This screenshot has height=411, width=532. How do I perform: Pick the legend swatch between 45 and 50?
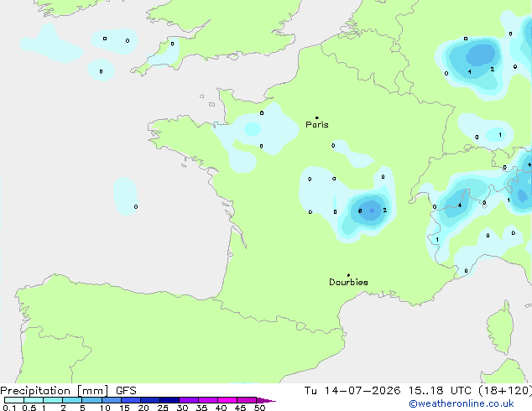pyautogui.click(x=247, y=400)
